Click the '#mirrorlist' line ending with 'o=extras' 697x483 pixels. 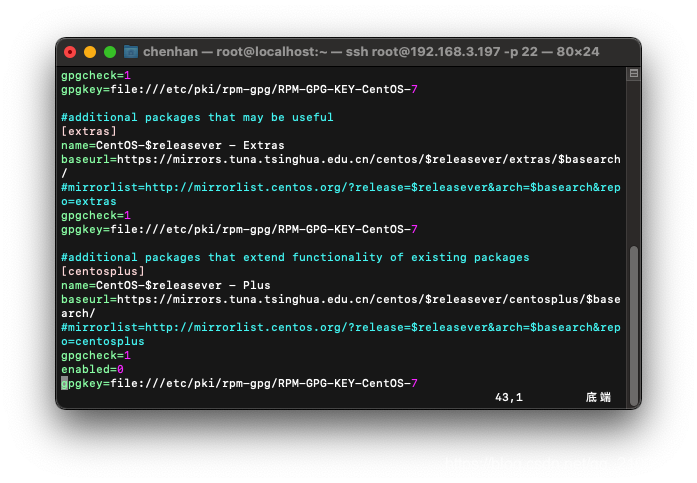pos(340,194)
